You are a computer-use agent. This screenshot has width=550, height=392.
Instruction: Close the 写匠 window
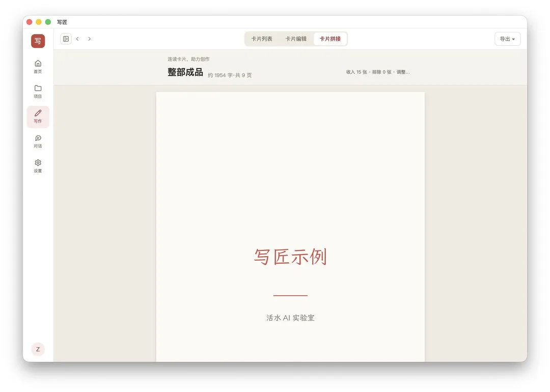click(30, 22)
